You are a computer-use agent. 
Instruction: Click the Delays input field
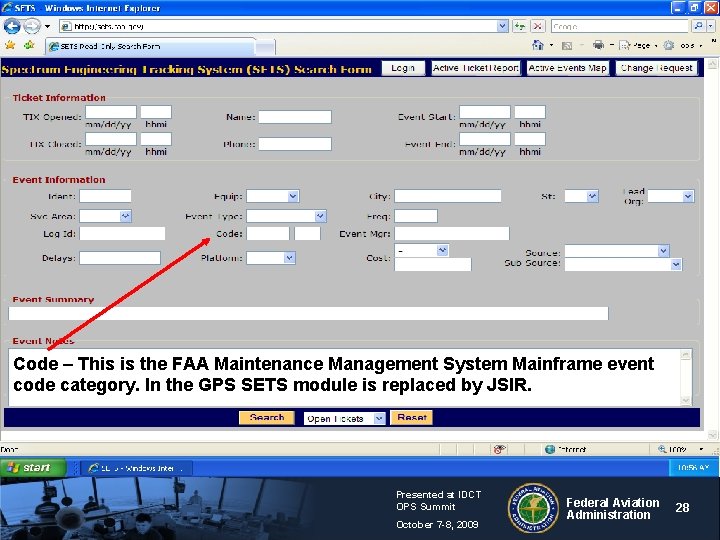(120, 258)
